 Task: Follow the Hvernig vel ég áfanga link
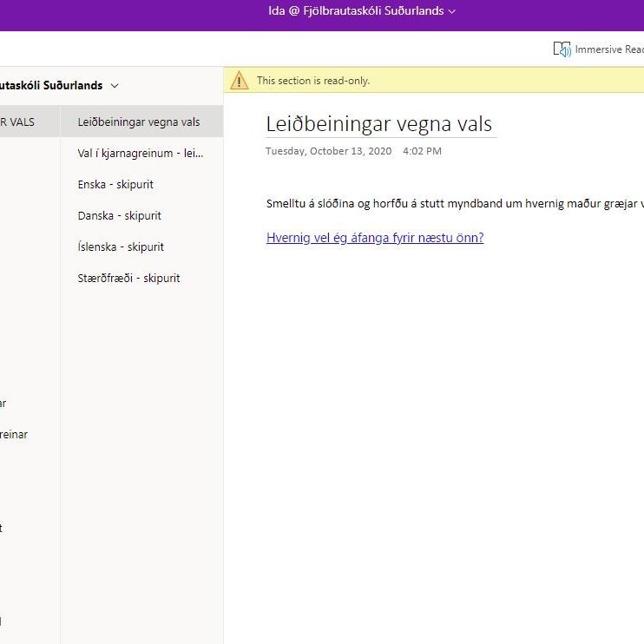coord(375,238)
